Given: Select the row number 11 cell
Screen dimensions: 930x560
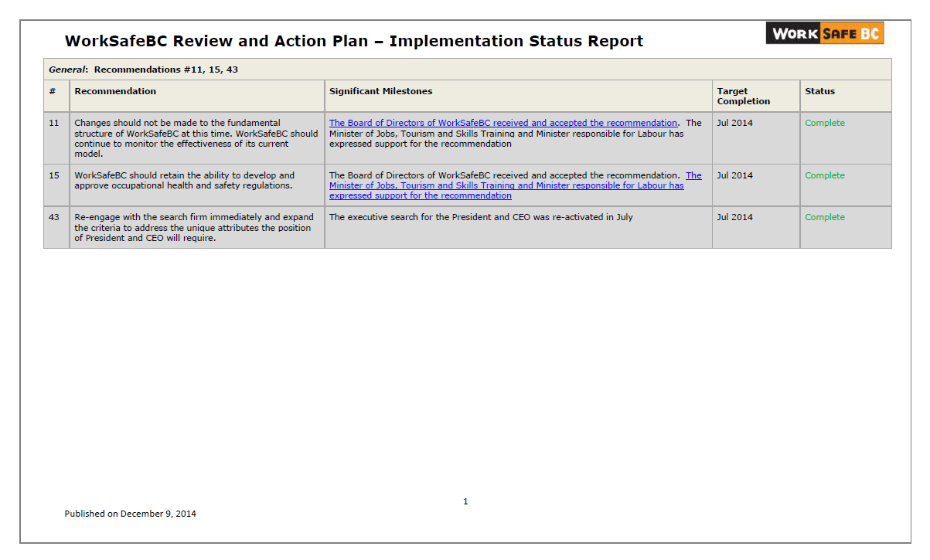Looking at the screenshot, I should pyautogui.click(x=54, y=123).
